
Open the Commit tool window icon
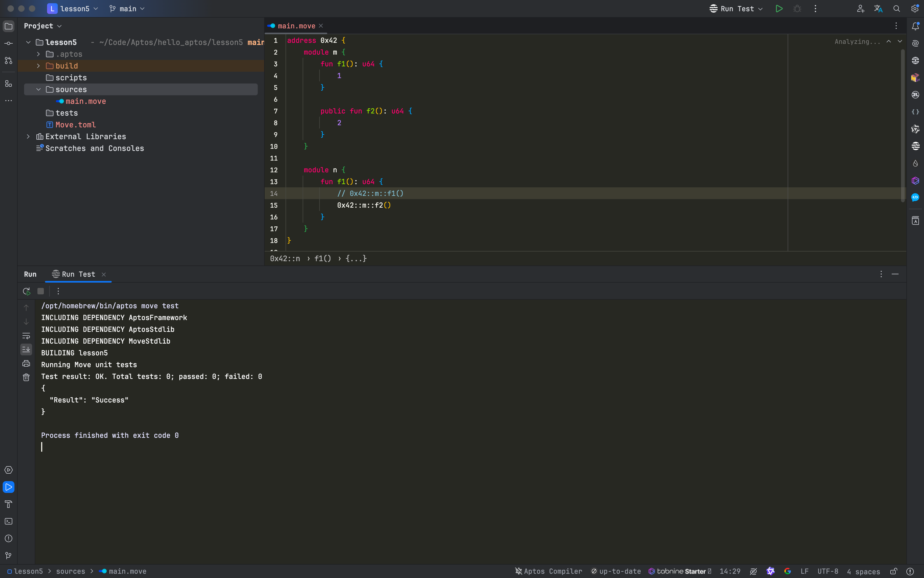(x=8, y=43)
